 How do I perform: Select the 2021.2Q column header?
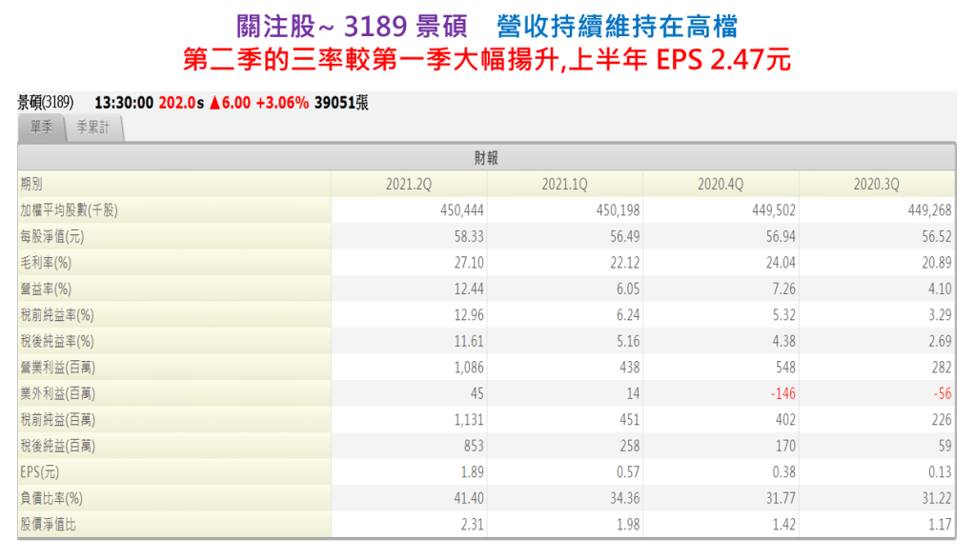(x=409, y=185)
